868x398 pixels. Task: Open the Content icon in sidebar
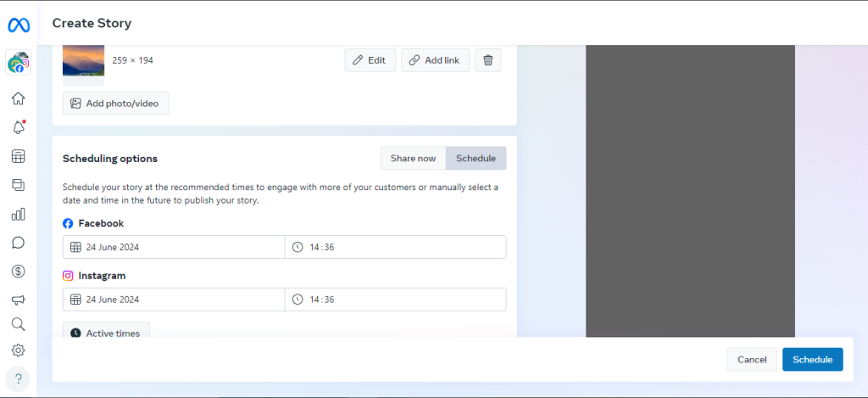[x=19, y=185]
